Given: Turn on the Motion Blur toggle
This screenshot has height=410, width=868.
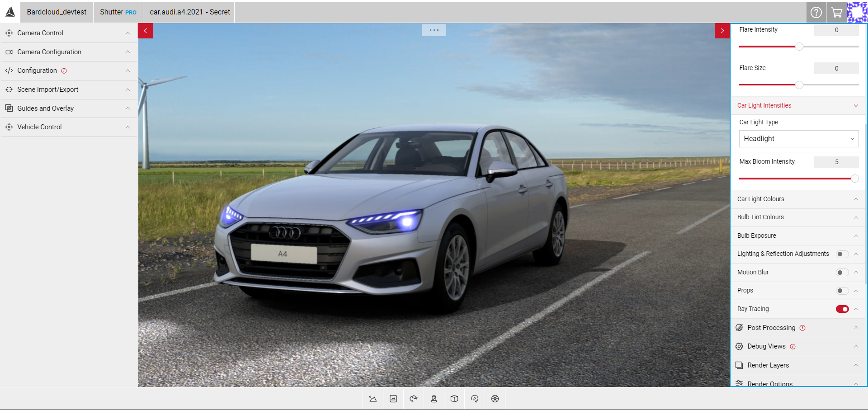Looking at the screenshot, I should 842,272.
